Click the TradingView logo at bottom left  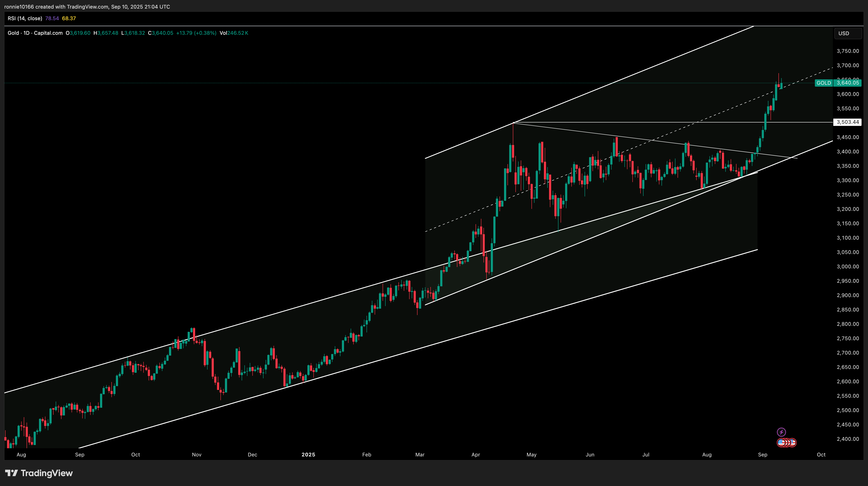coord(39,473)
